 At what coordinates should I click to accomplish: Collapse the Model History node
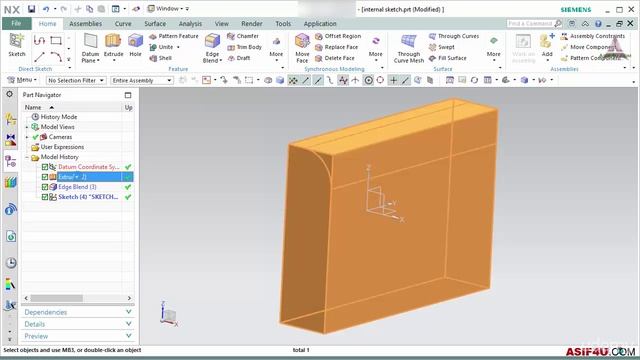point(27,157)
